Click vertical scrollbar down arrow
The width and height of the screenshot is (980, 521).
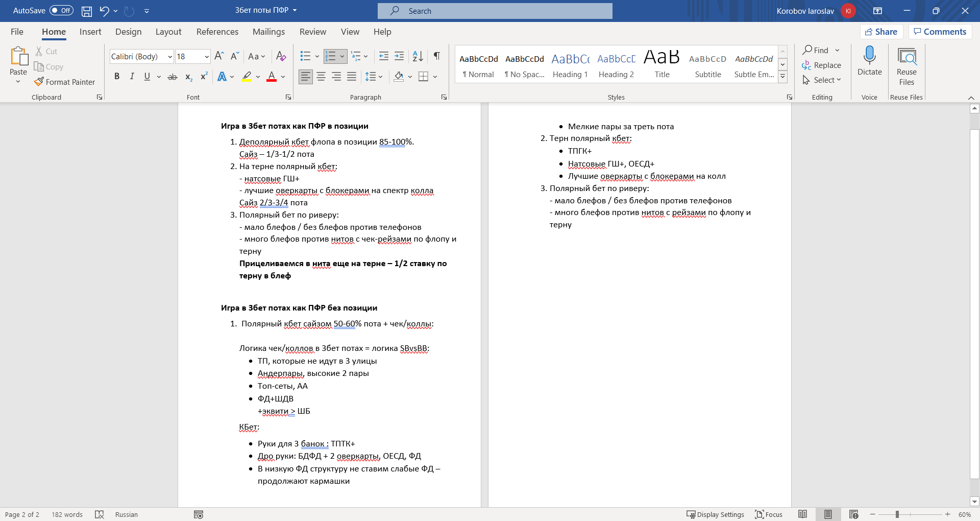tap(974, 502)
